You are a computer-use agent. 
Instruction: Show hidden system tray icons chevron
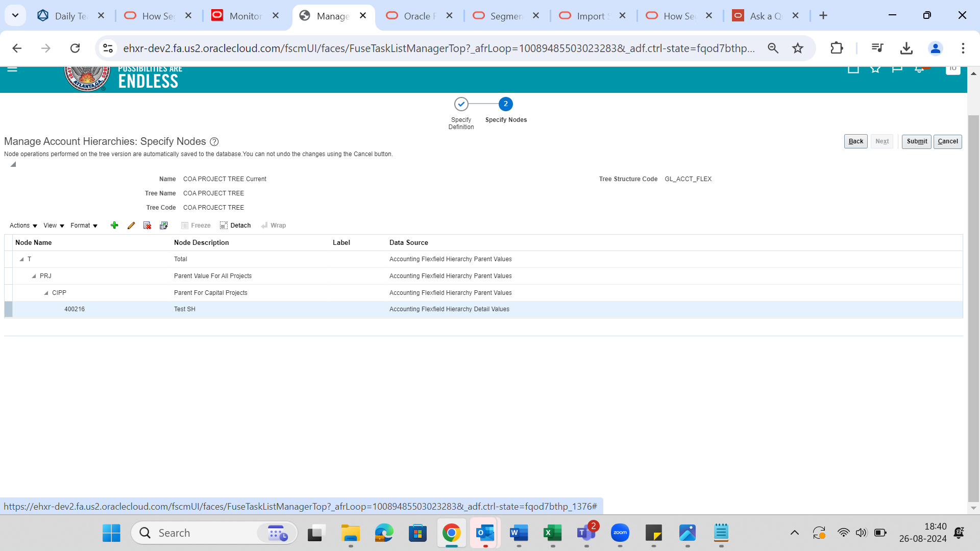[x=795, y=533]
